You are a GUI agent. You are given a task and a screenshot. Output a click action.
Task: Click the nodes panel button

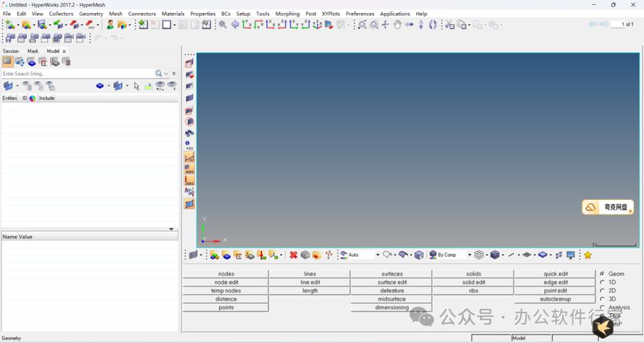pyautogui.click(x=226, y=274)
